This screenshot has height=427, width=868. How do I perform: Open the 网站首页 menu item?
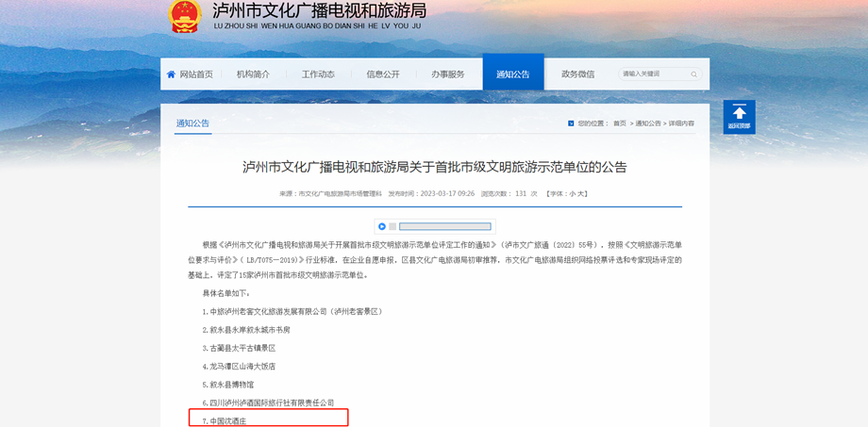pos(196,74)
